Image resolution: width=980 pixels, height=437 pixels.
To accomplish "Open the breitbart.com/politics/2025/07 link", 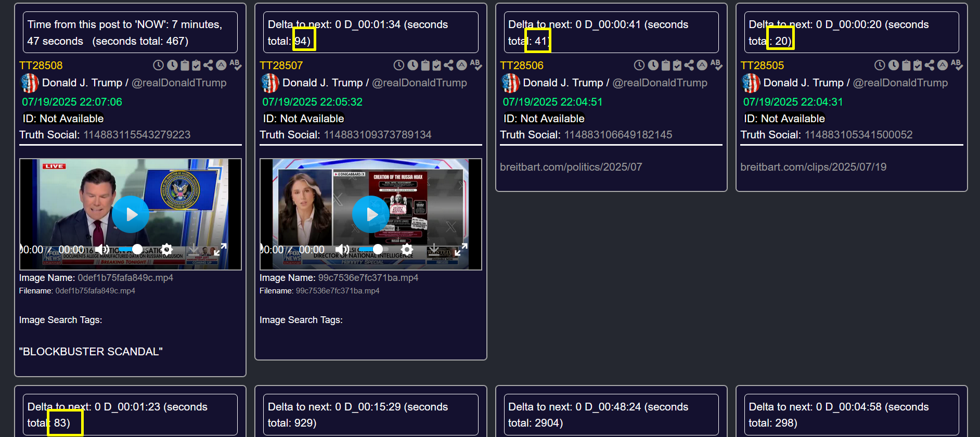I will 571,167.
